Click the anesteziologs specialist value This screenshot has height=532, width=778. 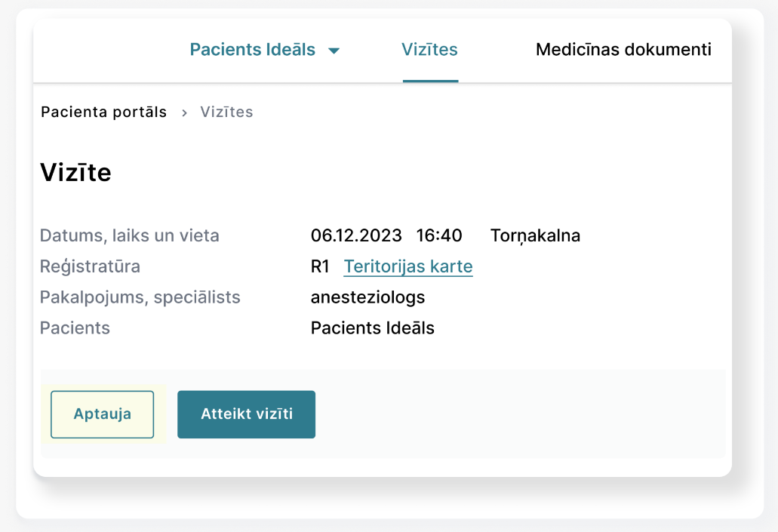(x=367, y=297)
